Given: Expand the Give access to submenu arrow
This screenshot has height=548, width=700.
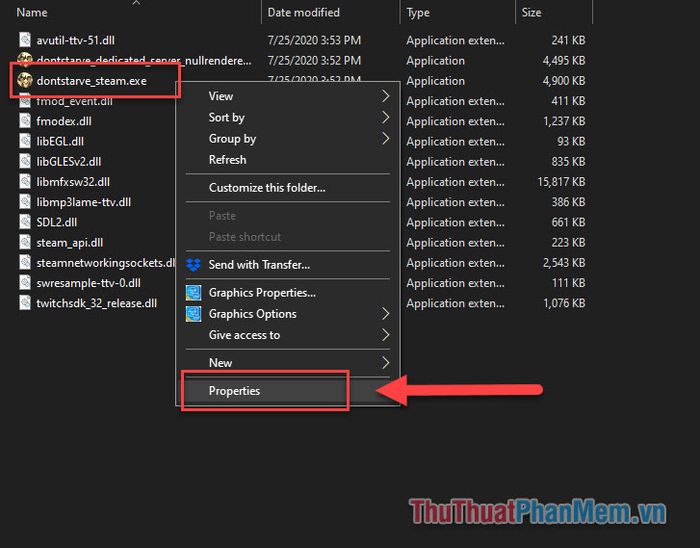Looking at the screenshot, I should tap(386, 335).
